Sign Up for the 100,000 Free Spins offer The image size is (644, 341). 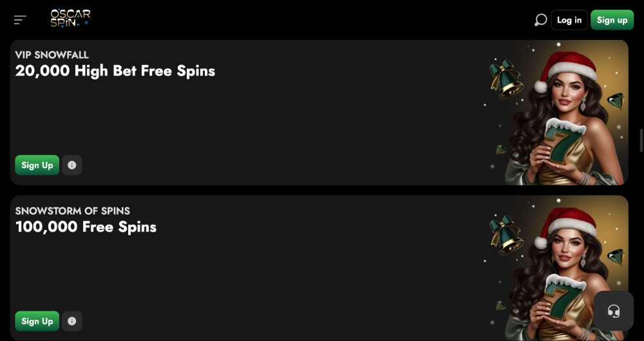pyautogui.click(x=37, y=321)
